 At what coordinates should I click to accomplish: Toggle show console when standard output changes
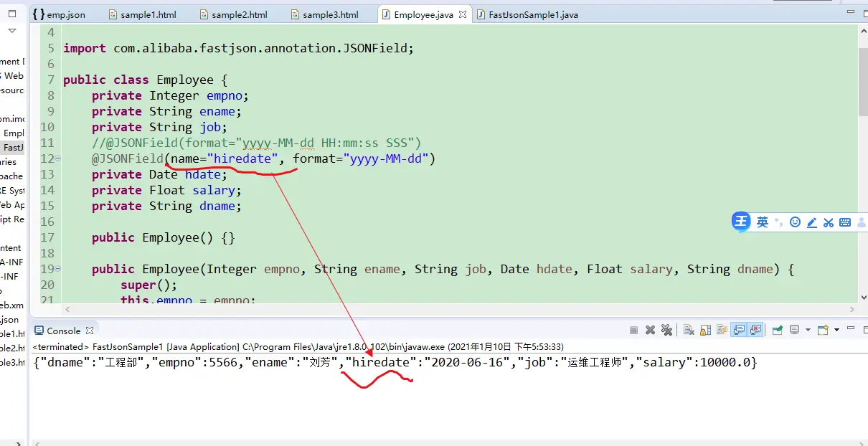738,330
